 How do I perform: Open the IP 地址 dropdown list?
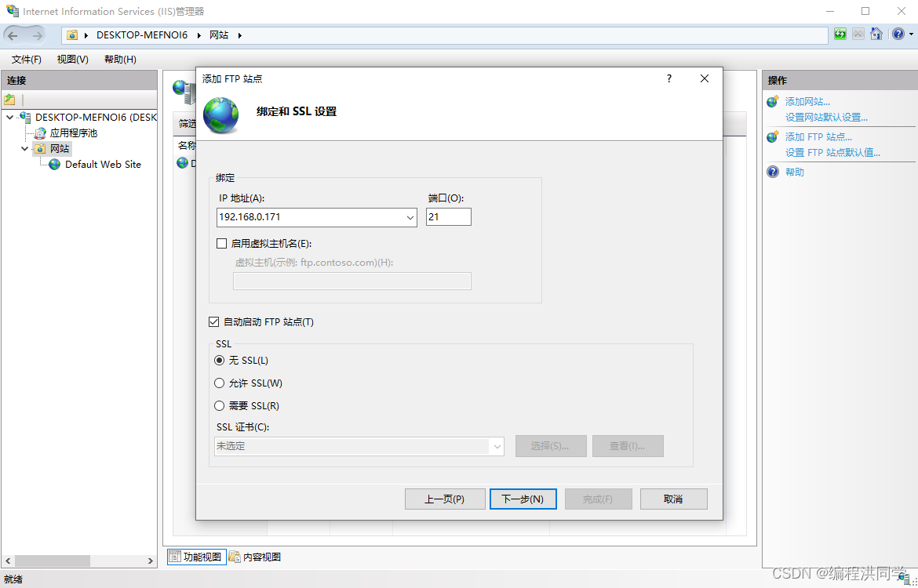[410, 217]
